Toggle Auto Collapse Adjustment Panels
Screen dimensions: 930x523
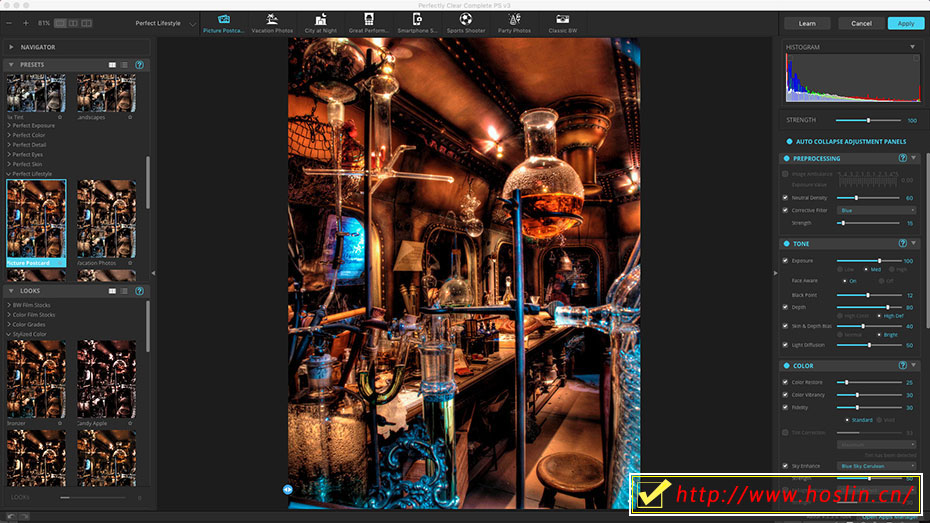click(789, 142)
